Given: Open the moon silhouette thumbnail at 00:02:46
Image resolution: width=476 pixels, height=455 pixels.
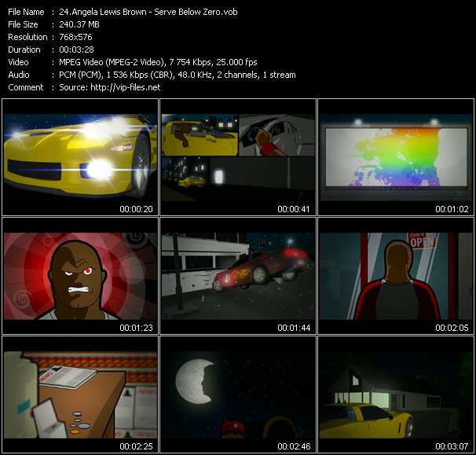Looking at the screenshot, I should click(238, 394).
